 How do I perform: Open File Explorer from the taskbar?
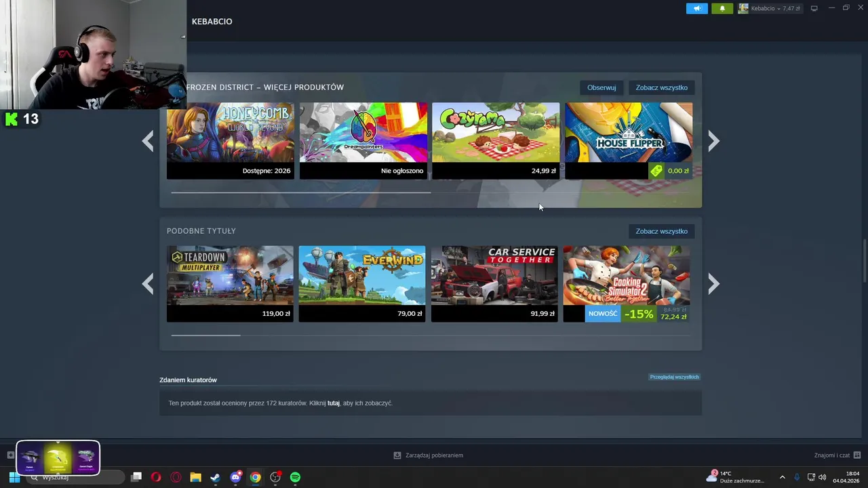[195, 477]
